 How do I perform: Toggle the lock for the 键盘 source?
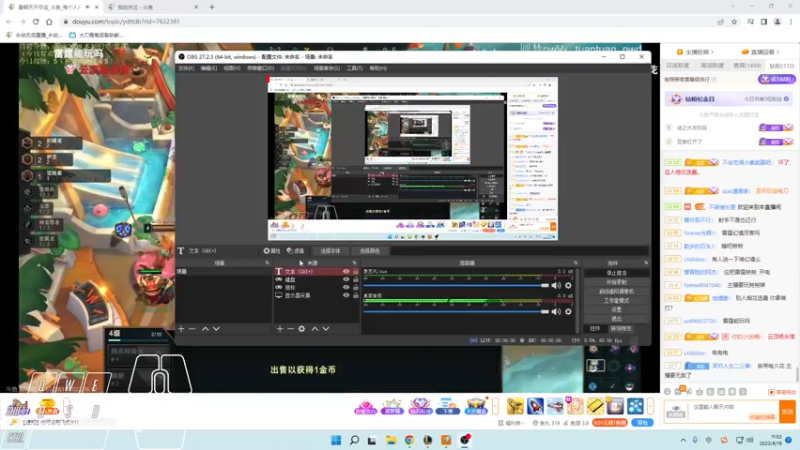tap(356, 280)
